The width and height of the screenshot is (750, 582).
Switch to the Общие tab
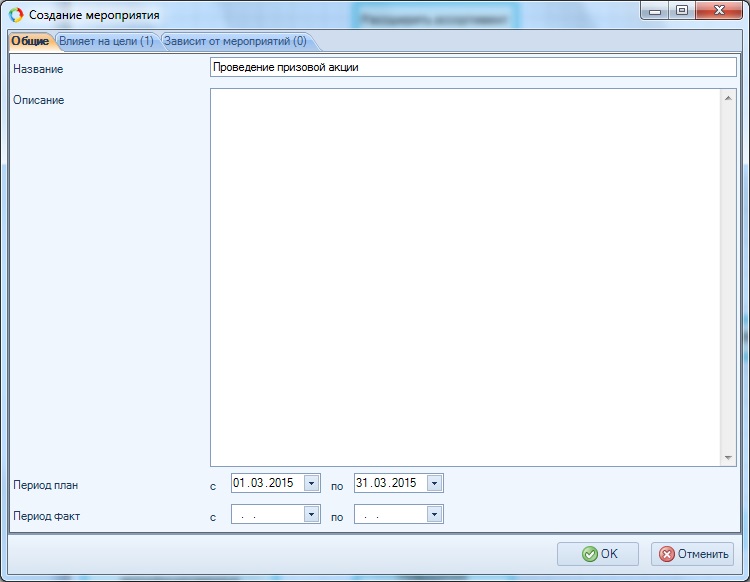(x=30, y=41)
